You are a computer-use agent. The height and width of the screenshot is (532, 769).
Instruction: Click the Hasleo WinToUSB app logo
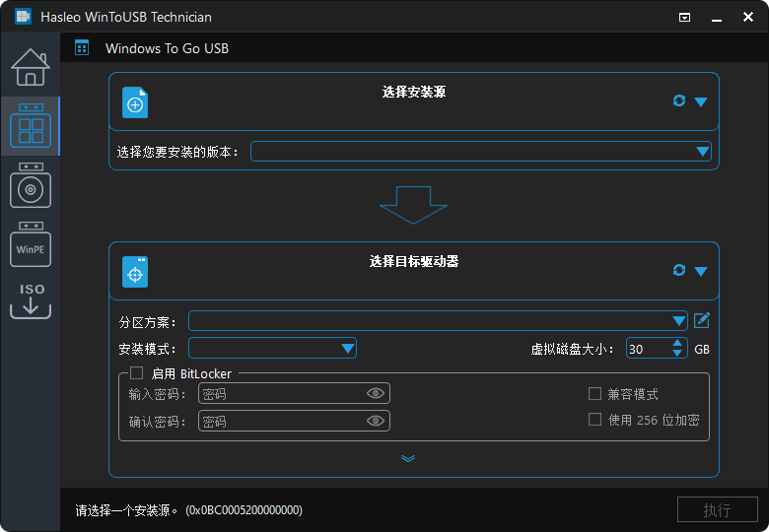pyautogui.click(x=23, y=17)
